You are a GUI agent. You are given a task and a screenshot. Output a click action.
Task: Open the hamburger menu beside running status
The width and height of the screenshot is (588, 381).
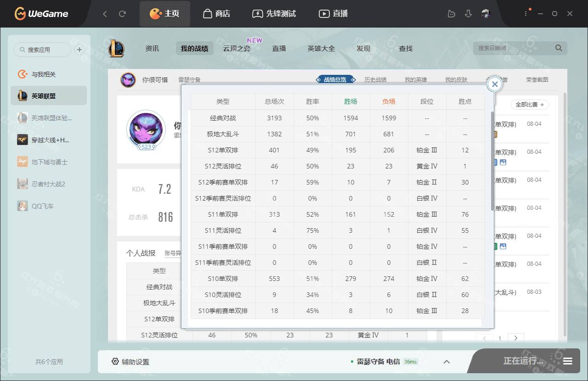[568, 361]
